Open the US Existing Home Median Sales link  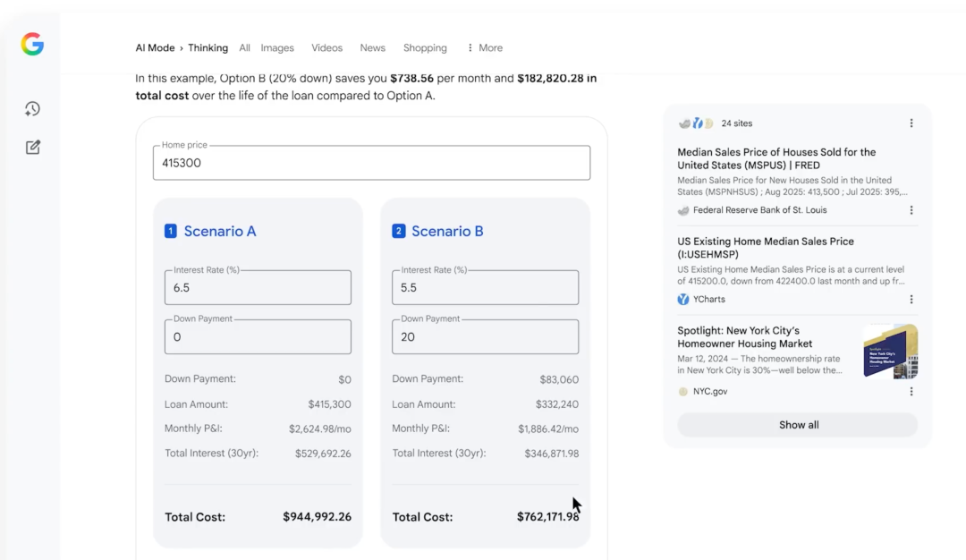(765, 248)
